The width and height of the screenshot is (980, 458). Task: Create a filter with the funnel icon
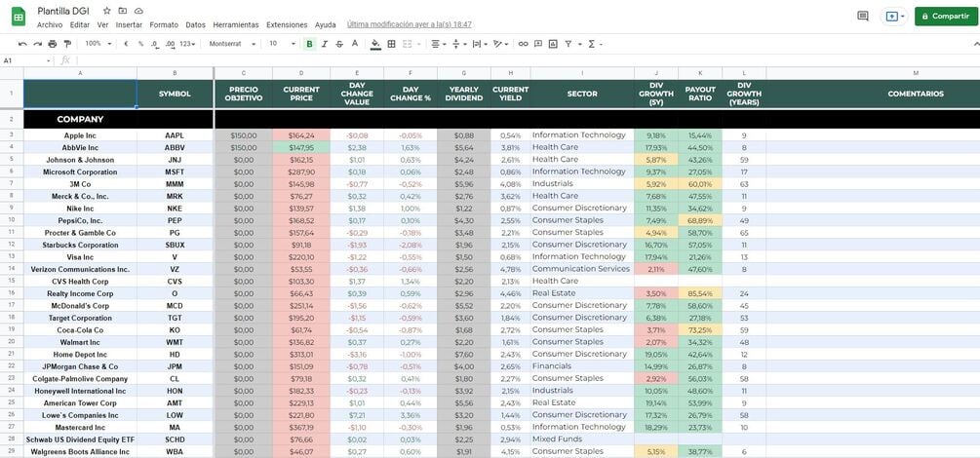tap(568, 44)
